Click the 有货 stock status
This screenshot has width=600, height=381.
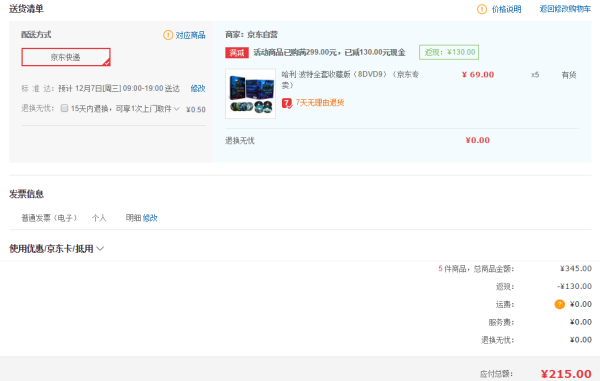tap(569, 75)
